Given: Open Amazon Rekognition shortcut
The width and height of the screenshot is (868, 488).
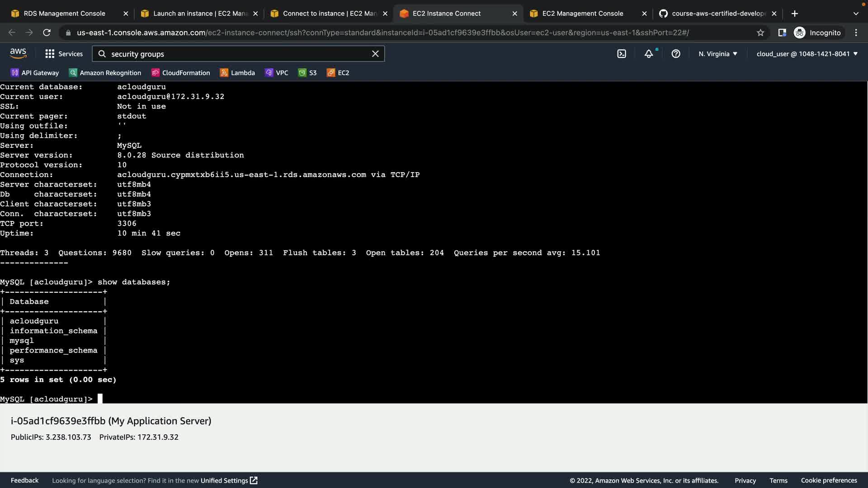Looking at the screenshot, I should [105, 73].
